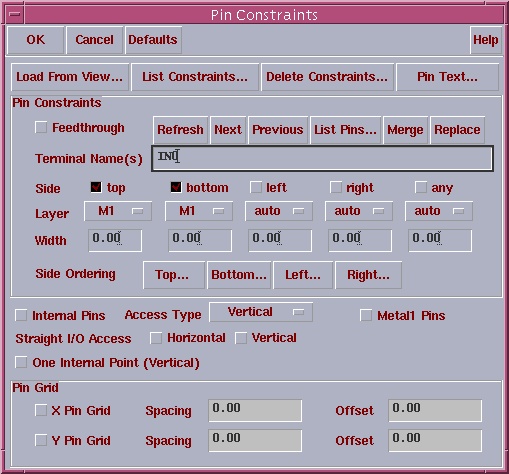Viewport: 509px width, 474px height.
Task: Expand the Access Type Vertical dropdown
Action: [261, 312]
